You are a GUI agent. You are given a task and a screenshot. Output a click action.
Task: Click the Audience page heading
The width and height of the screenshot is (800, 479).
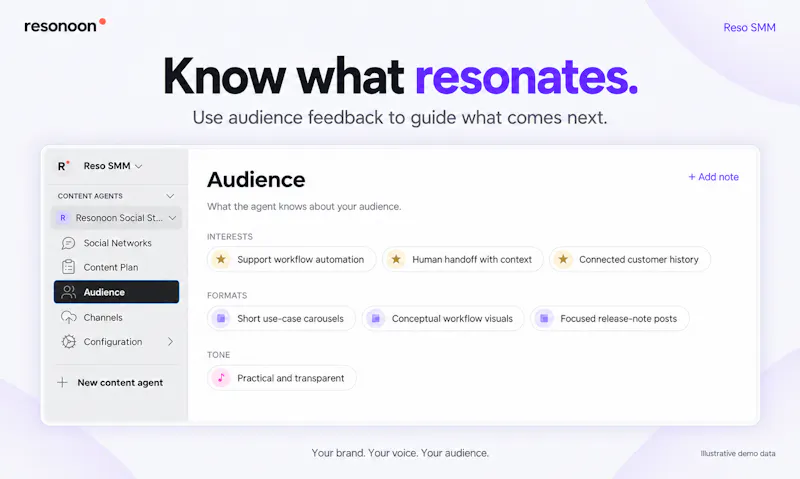click(x=256, y=180)
